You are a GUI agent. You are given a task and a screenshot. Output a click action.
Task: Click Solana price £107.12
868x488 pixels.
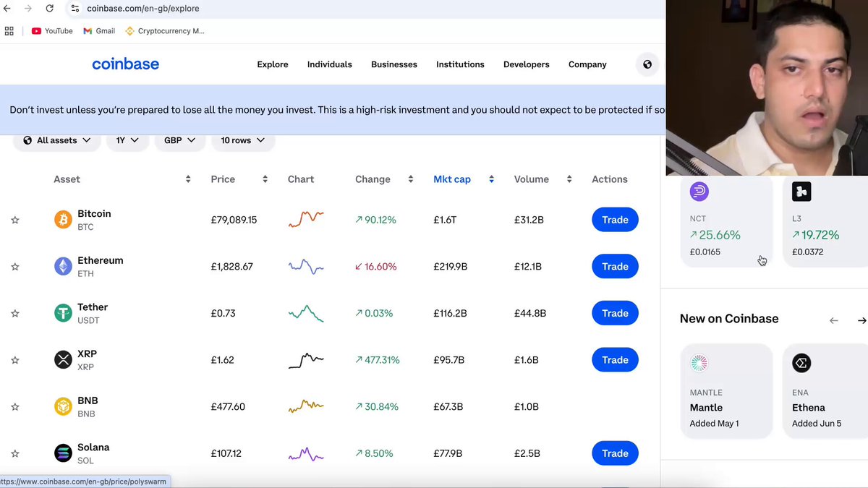pyautogui.click(x=226, y=454)
